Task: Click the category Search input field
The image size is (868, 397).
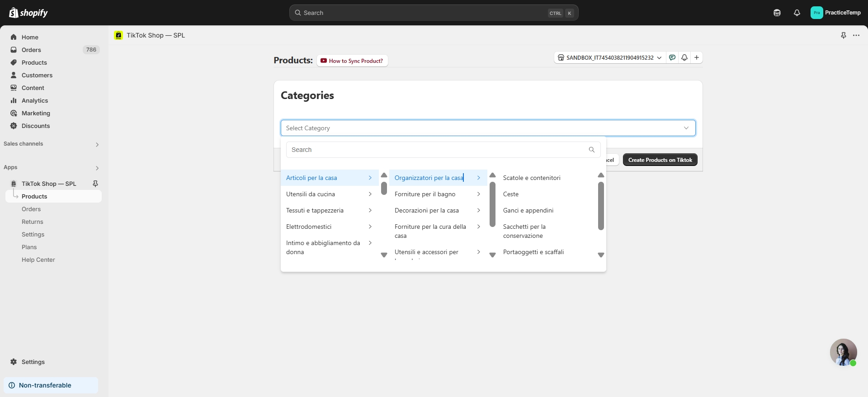Action: tap(436, 150)
